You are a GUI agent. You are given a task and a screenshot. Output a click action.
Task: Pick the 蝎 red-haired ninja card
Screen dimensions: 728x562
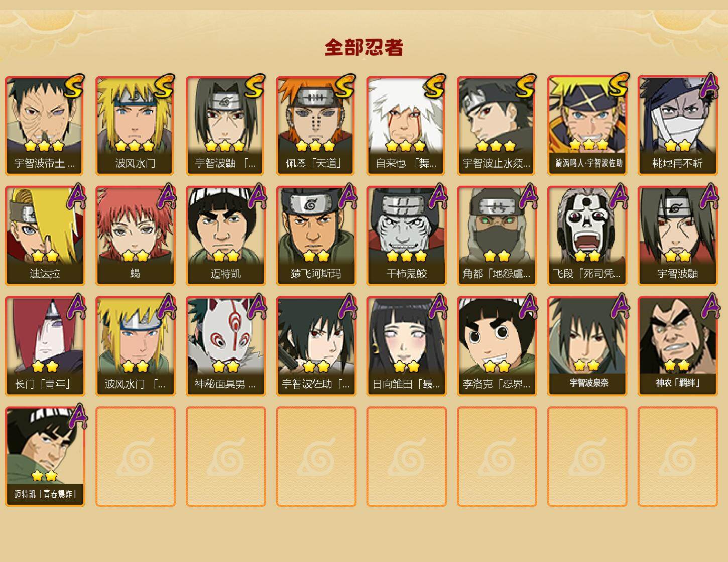pos(135,236)
